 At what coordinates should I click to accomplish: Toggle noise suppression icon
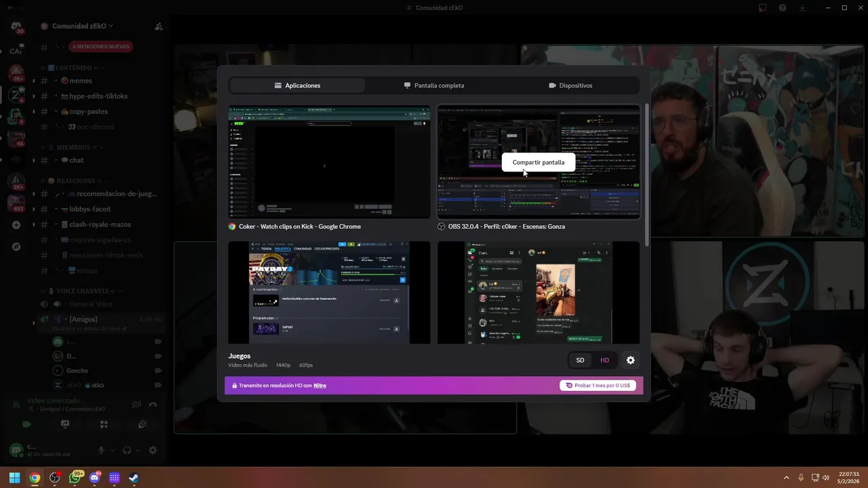click(137, 405)
